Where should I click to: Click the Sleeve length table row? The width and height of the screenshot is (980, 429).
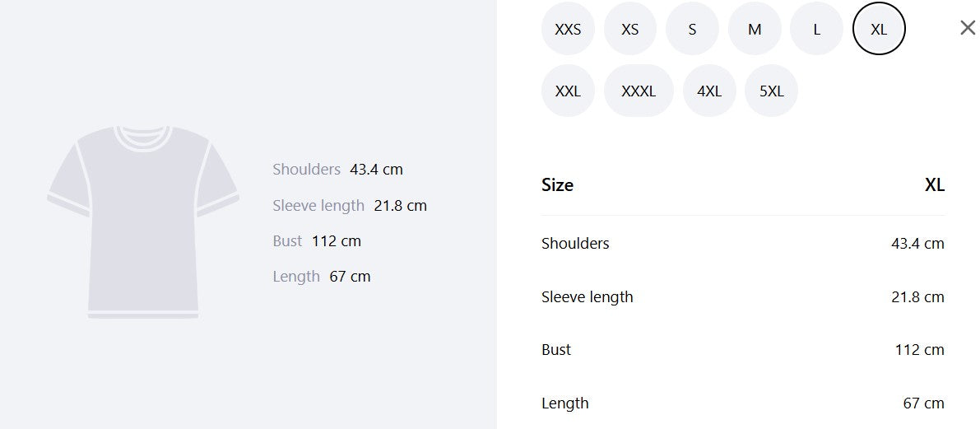[x=743, y=296]
